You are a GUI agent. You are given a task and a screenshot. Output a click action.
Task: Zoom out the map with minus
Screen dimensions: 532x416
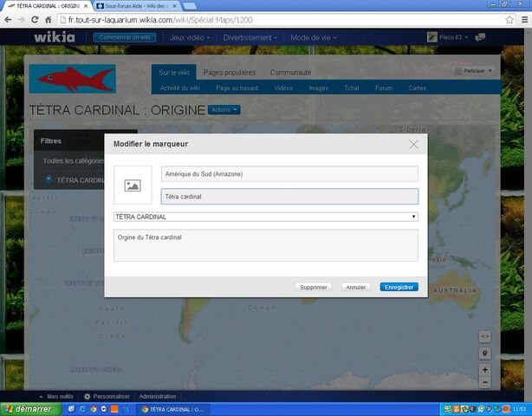point(485,382)
